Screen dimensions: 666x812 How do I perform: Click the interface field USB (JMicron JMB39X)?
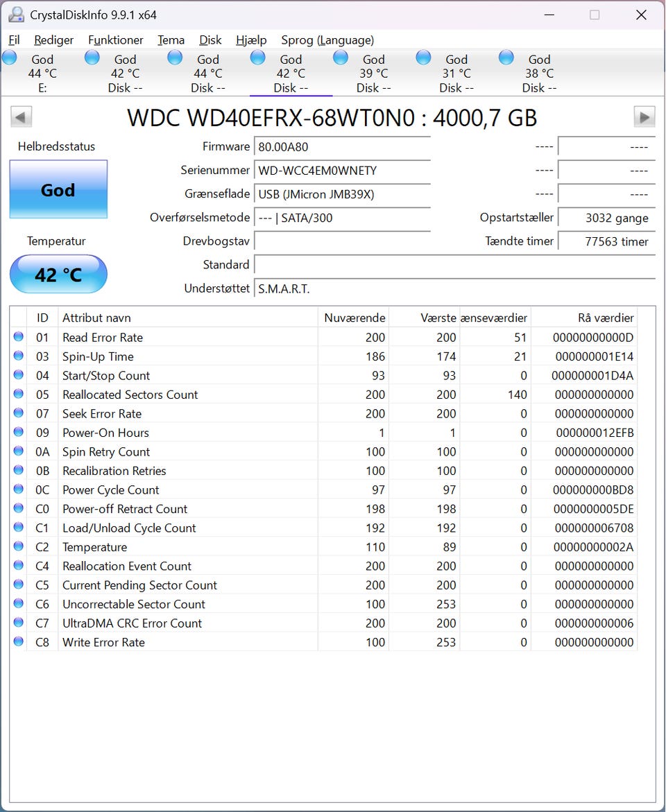click(x=342, y=194)
